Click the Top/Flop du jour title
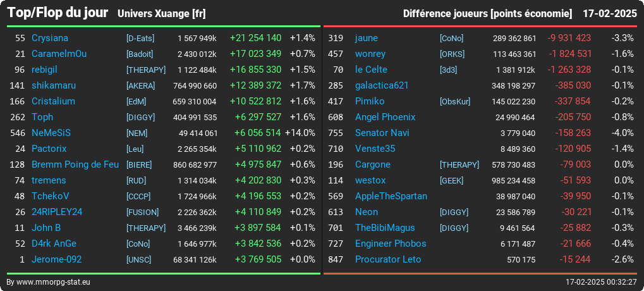This screenshot has height=291, width=644. coord(58,13)
